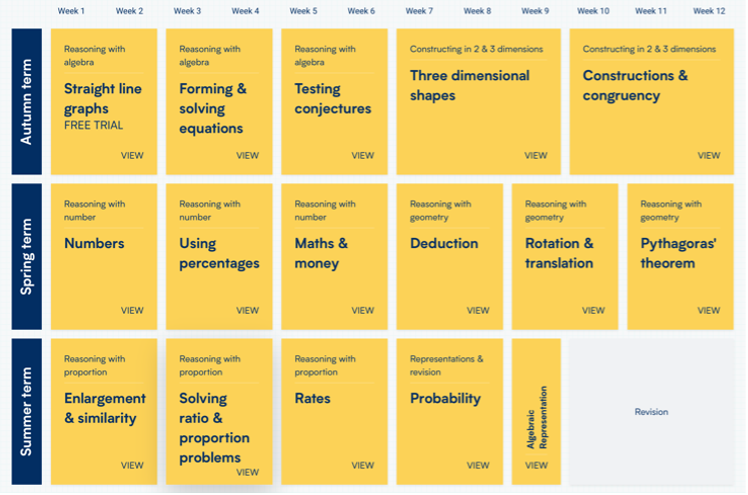
Task: Select the Summer term row label
Action: click(x=26, y=412)
